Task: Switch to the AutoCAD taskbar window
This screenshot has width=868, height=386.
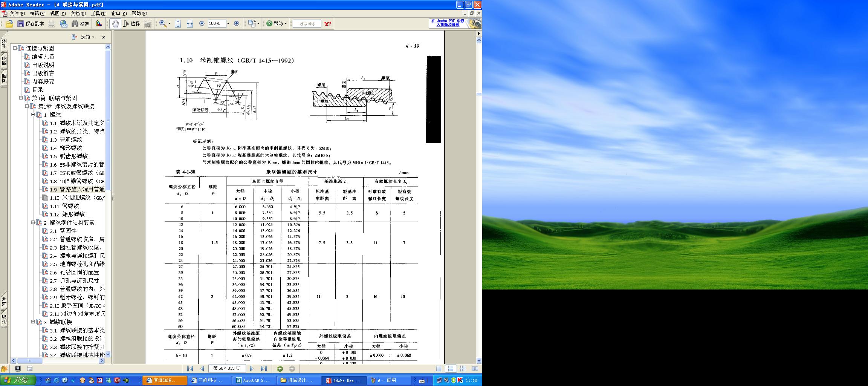Action: [x=254, y=380]
